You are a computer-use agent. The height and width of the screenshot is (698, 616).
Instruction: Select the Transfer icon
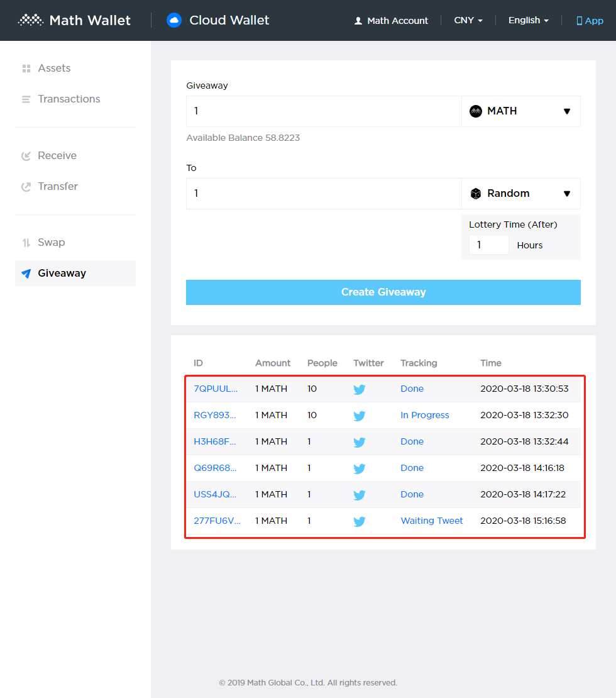coord(26,186)
